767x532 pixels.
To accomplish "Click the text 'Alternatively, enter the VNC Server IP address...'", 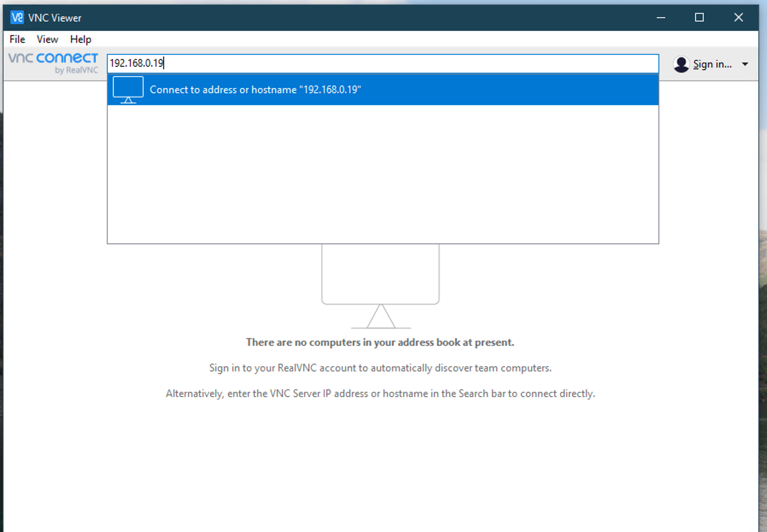I will (381, 394).
